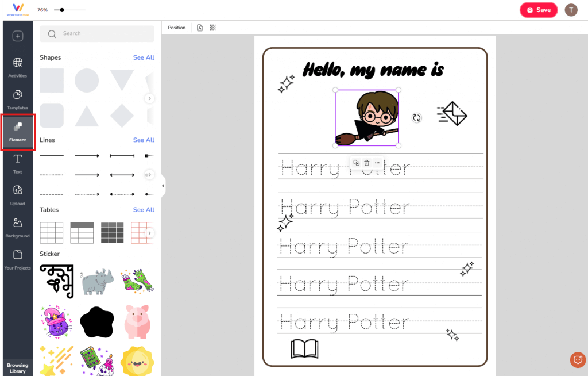
Task: Insert the solid line with bar ends
Action: 122,155
